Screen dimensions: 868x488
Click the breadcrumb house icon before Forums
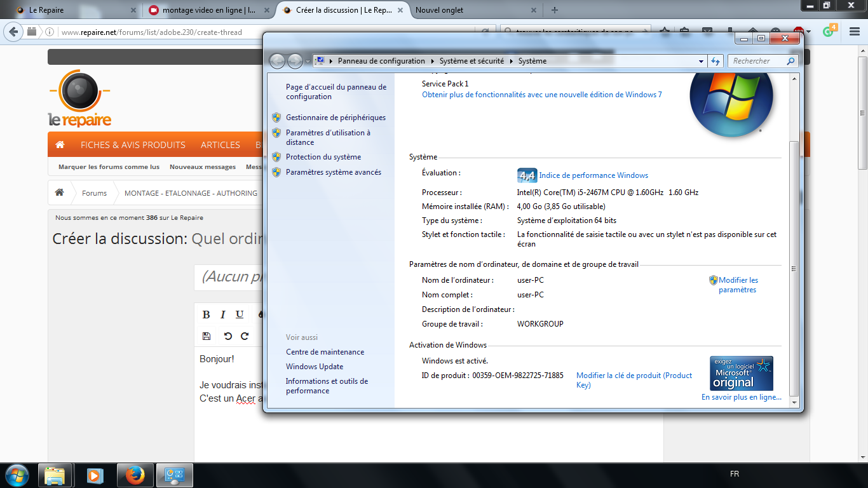[x=59, y=193]
